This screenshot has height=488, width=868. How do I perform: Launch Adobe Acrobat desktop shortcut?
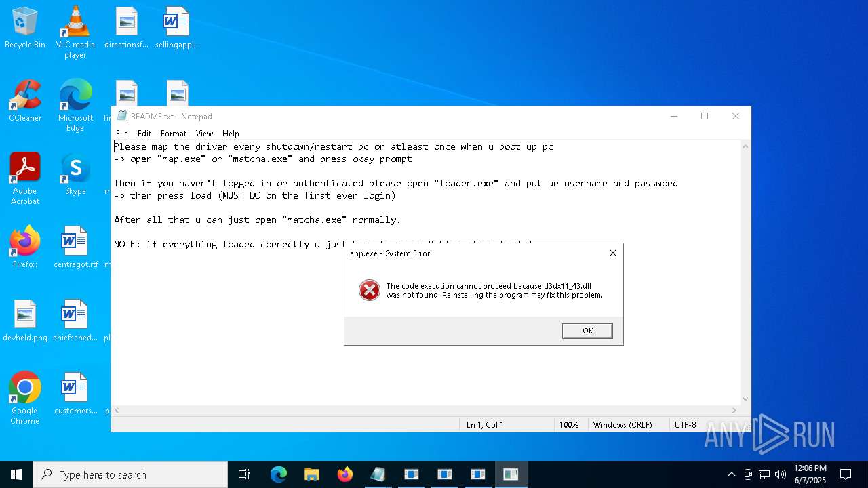coord(25,178)
